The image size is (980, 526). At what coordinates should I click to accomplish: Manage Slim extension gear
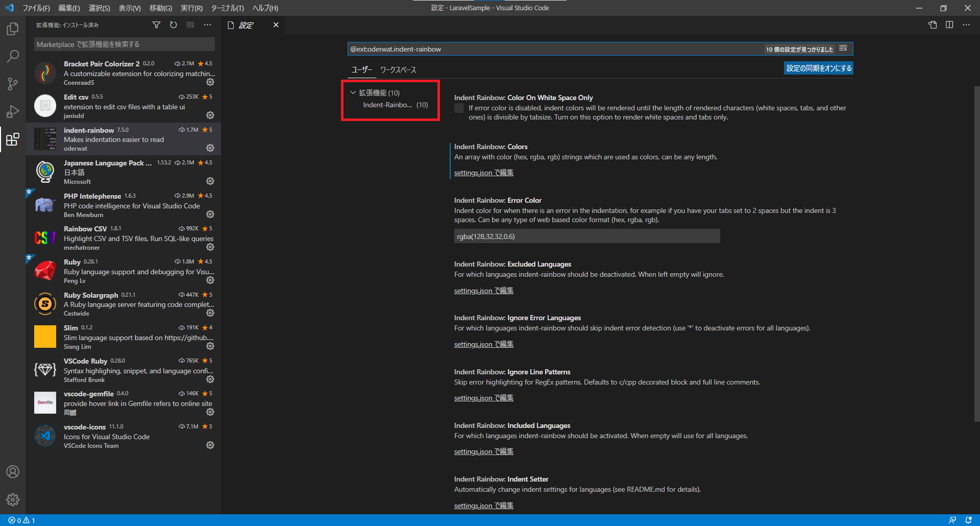point(210,346)
